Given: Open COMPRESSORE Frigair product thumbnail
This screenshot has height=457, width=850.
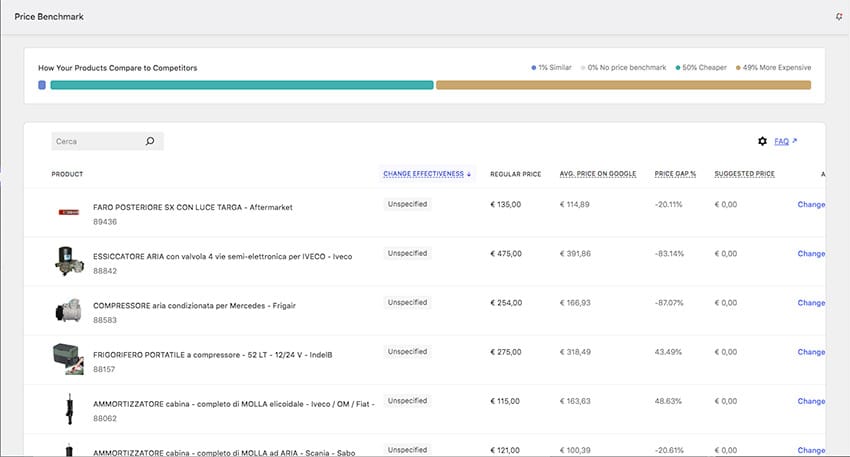Looking at the screenshot, I should click(69, 311).
